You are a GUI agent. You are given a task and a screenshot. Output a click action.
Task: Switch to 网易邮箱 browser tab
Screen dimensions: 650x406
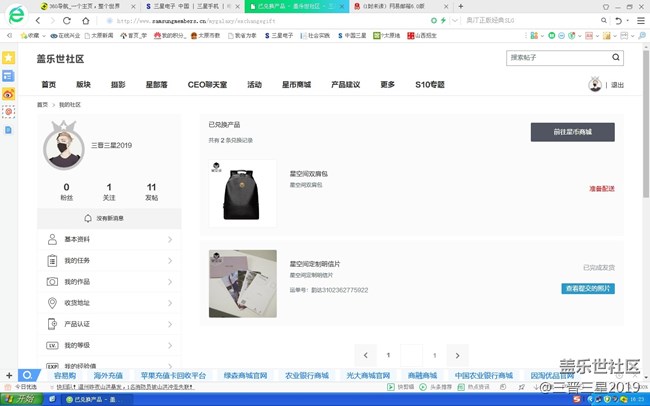401,6
